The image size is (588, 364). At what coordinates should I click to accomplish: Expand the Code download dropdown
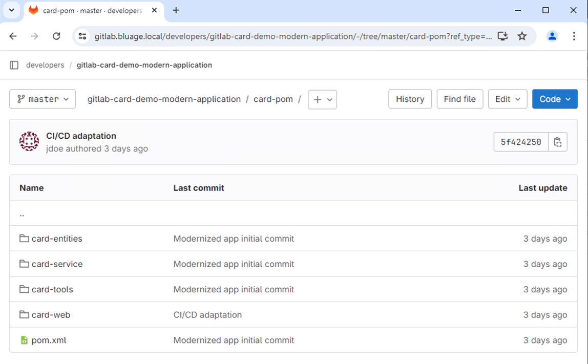coord(555,99)
